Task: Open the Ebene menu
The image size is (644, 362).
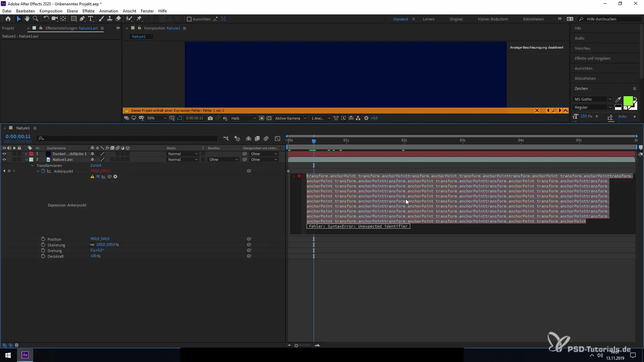Action: 72,11
